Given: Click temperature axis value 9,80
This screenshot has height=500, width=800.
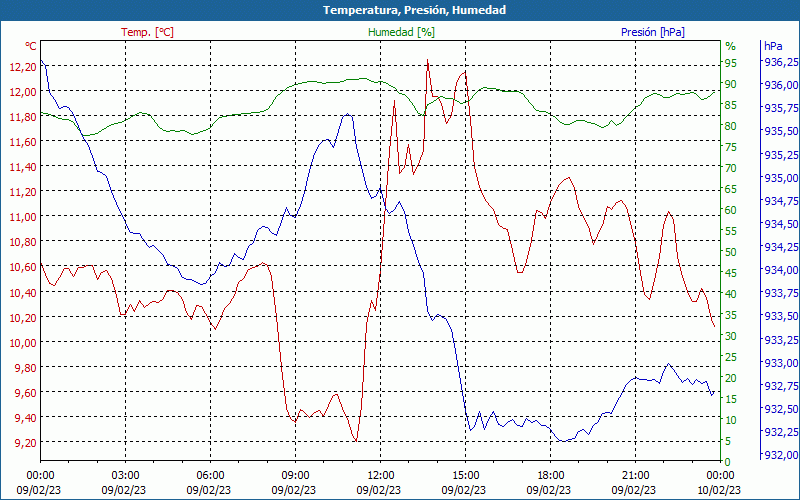Looking at the screenshot, I should click(x=26, y=367).
